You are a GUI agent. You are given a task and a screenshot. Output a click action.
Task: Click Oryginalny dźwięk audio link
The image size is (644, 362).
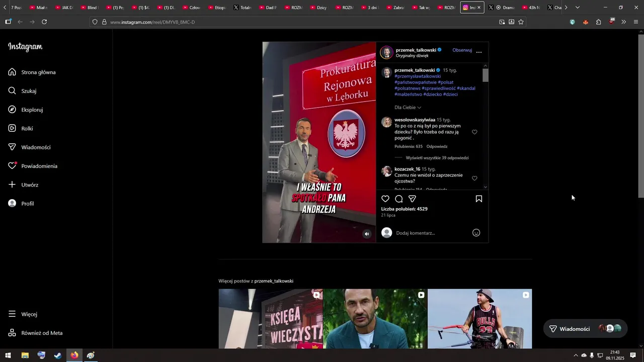coord(412,56)
